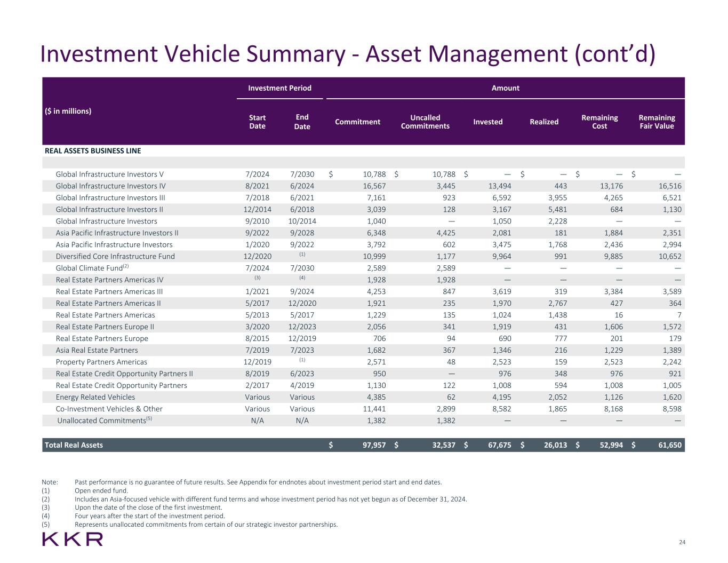Select remaining cost value 8,168
728x563 pixels.
click(x=613, y=409)
